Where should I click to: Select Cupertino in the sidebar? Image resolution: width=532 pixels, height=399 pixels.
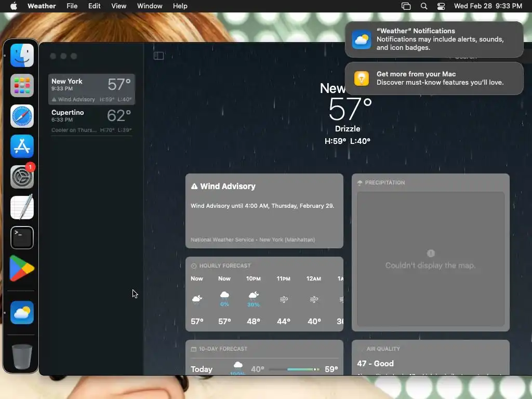click(91, 121)
